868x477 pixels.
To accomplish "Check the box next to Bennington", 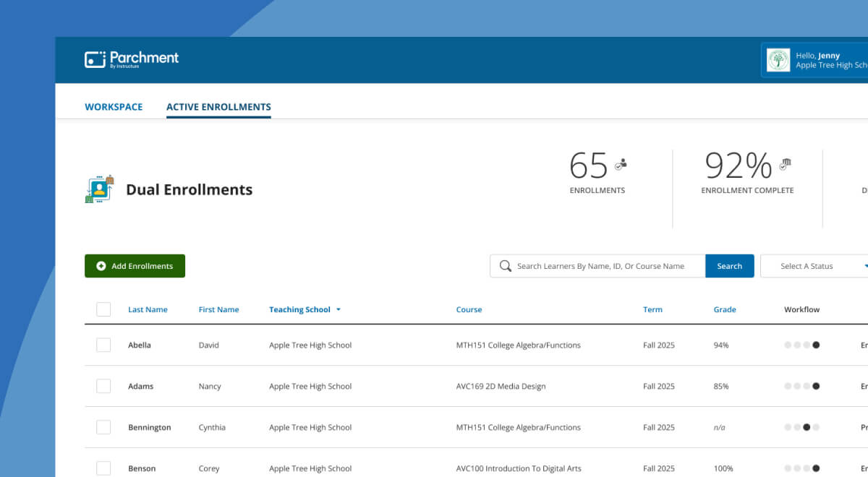I will 103,426.
